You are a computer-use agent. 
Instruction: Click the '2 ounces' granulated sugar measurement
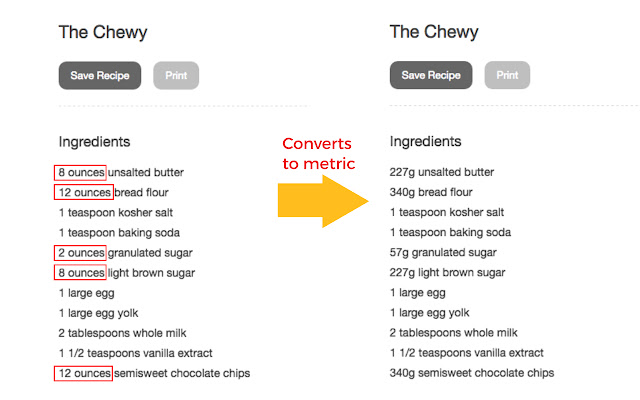point(81,252)
